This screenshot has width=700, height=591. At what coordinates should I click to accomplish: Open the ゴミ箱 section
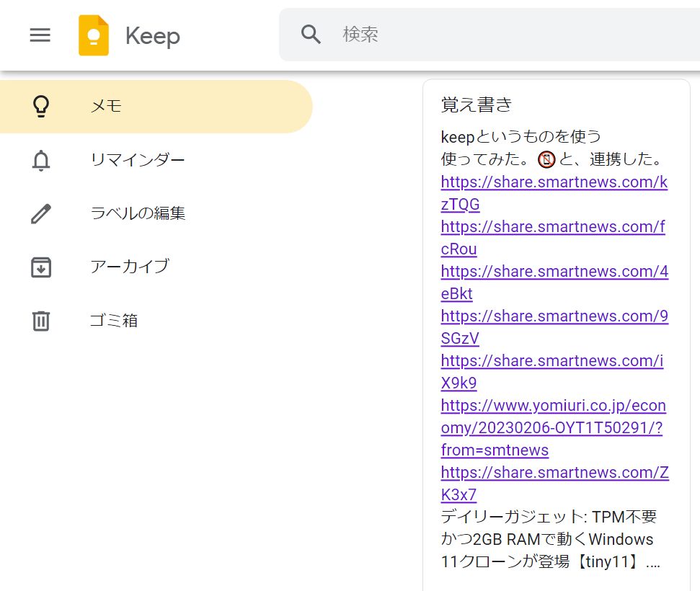(114, 321)
